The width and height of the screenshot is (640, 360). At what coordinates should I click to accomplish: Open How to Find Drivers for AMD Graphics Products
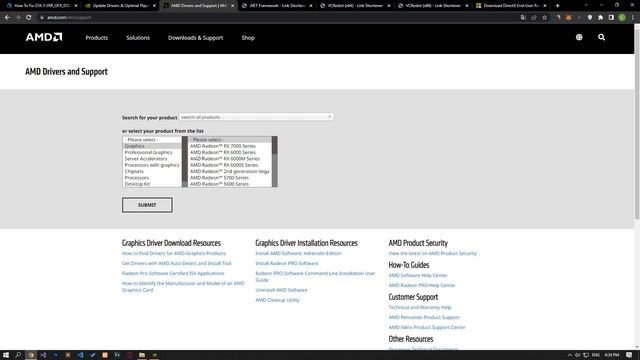(x=173, y=253)
